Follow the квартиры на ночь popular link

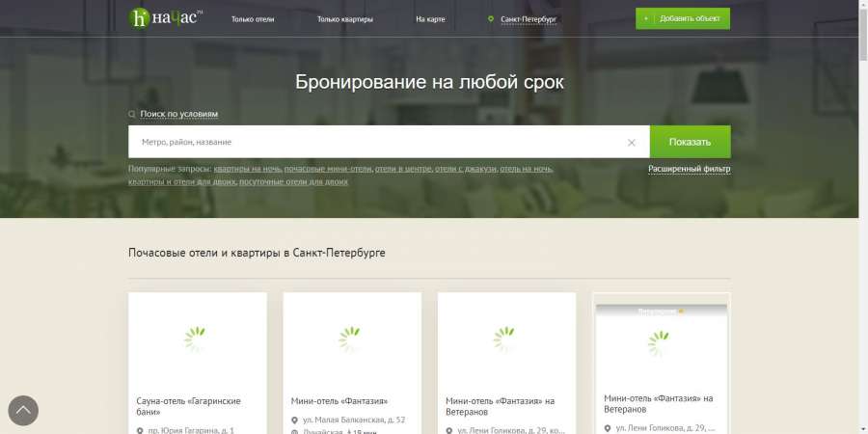248,169
